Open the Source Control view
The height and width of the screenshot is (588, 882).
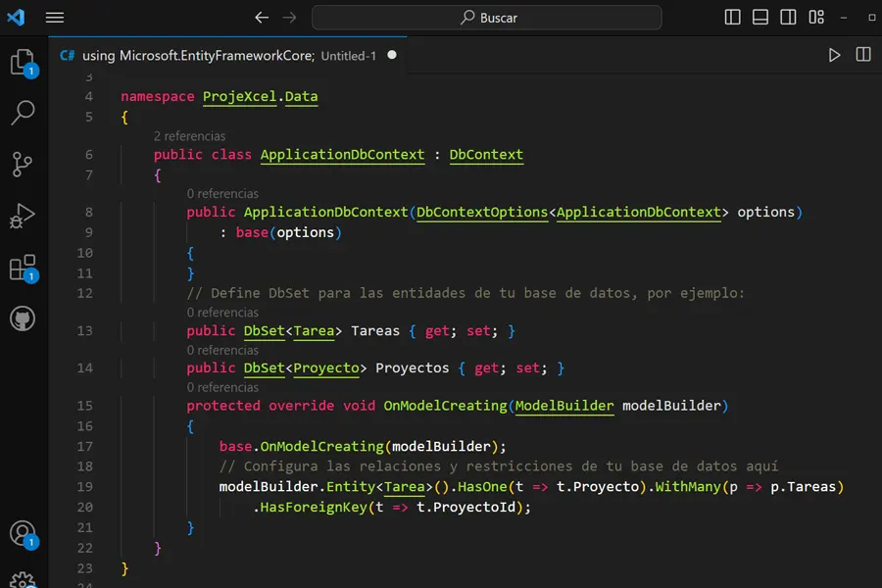coord(23,165)
